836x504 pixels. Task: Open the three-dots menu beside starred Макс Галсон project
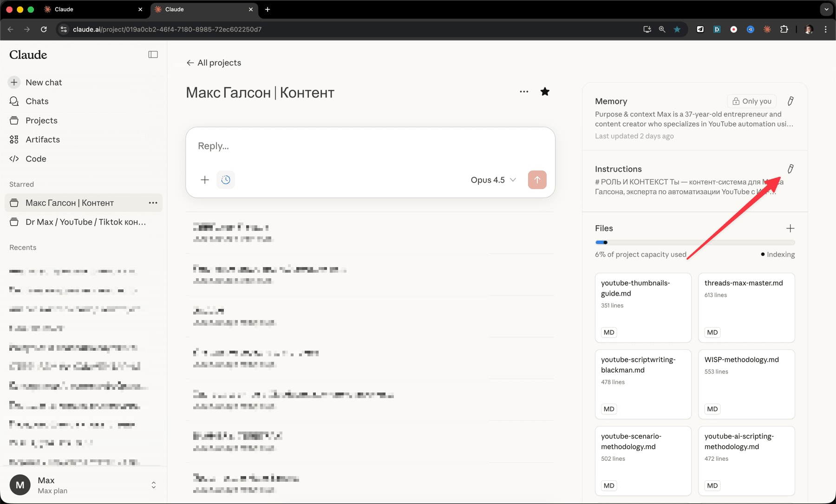(153, 203)
